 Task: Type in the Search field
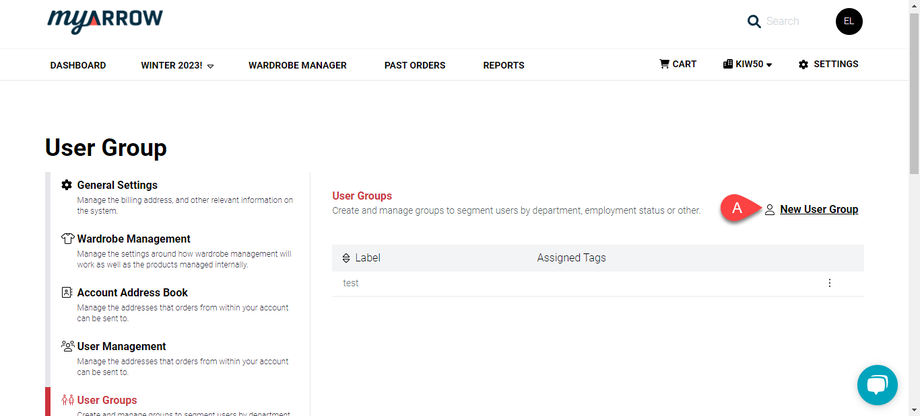[790, 21]
